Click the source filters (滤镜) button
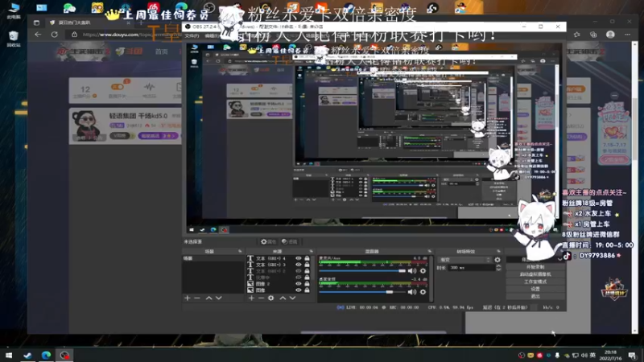Screen dimensions: 644x362 290,242
